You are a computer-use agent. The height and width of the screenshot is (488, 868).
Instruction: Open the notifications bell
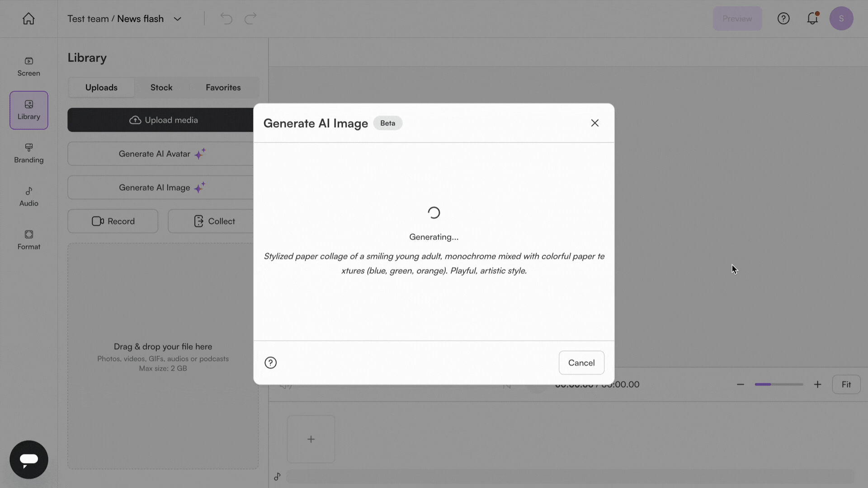pyautogui.click(x=813, y=19)
